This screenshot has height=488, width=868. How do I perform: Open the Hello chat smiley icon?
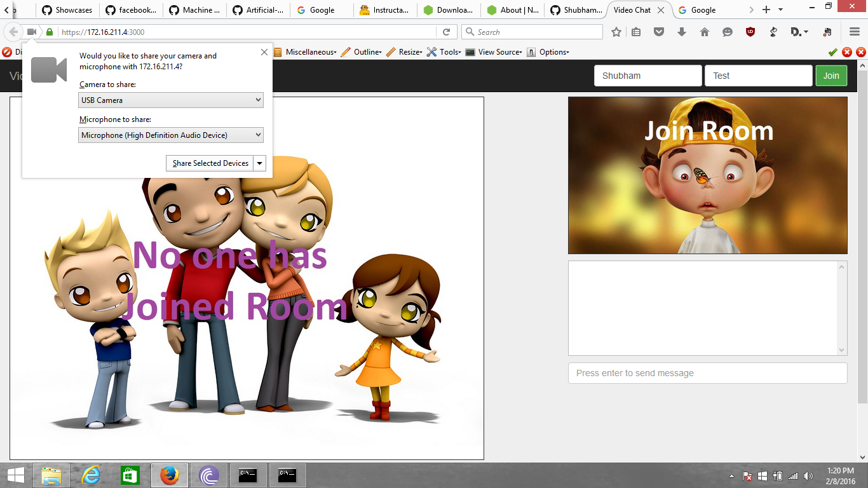coord(728,32)
